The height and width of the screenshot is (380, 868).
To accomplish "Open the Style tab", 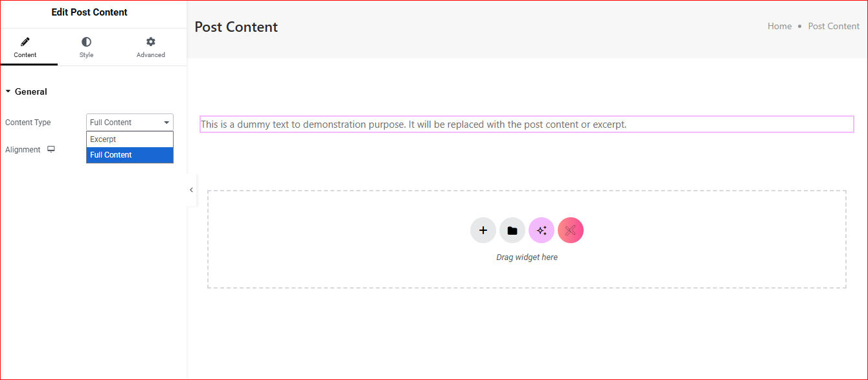I will (x=86, y=47).
